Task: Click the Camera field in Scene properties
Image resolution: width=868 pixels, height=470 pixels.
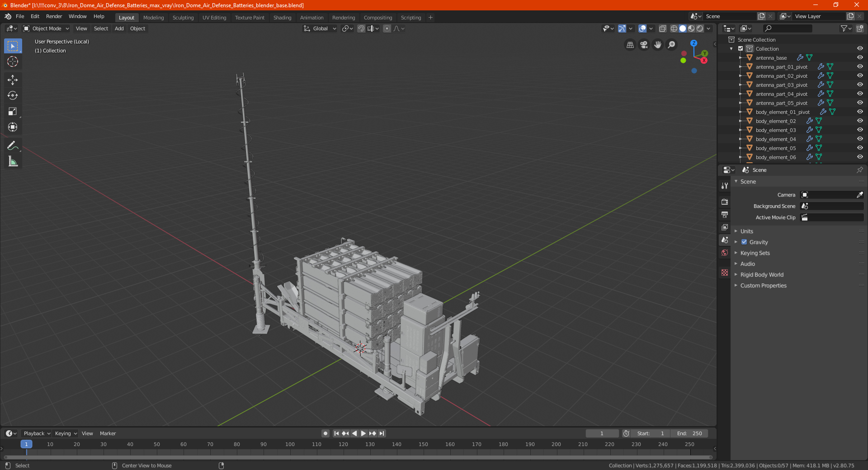Action: (832, 195)
